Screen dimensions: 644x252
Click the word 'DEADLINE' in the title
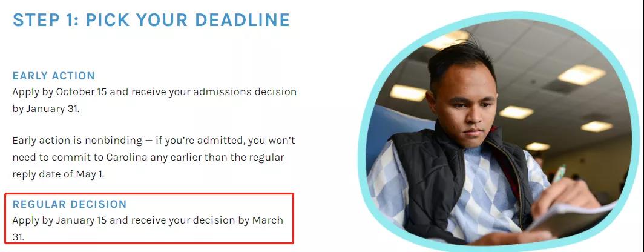click(243, 20)
